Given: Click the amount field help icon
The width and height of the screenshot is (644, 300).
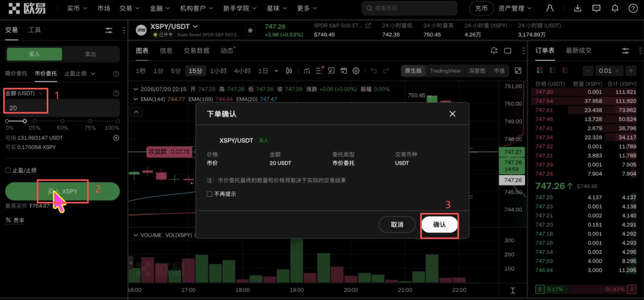Looking at the screenshot, I should 116,93.
